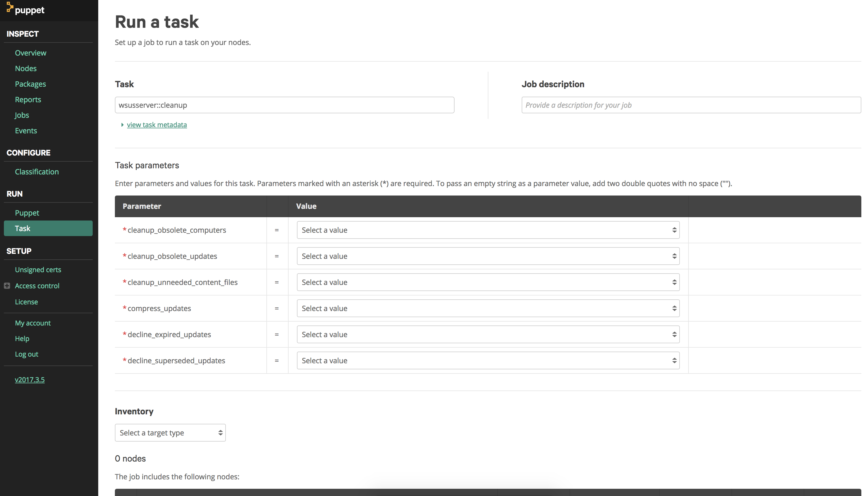View Unsigned certs

[38, 269]
